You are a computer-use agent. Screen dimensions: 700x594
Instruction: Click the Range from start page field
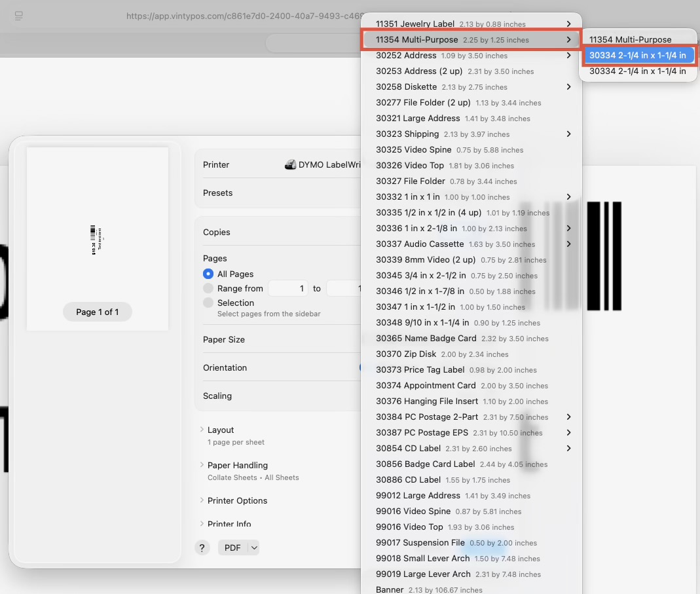click(288, 289)
